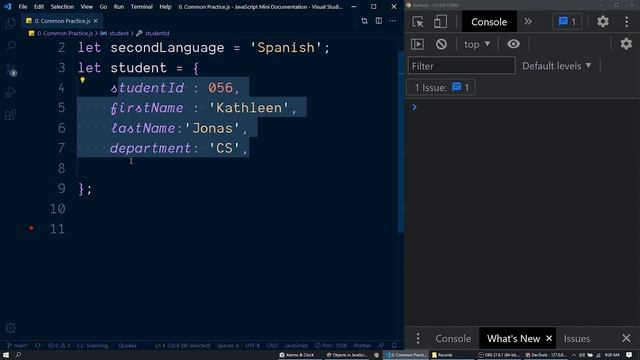
Task: Click Prettier in status bar
Action: (362, 345)
